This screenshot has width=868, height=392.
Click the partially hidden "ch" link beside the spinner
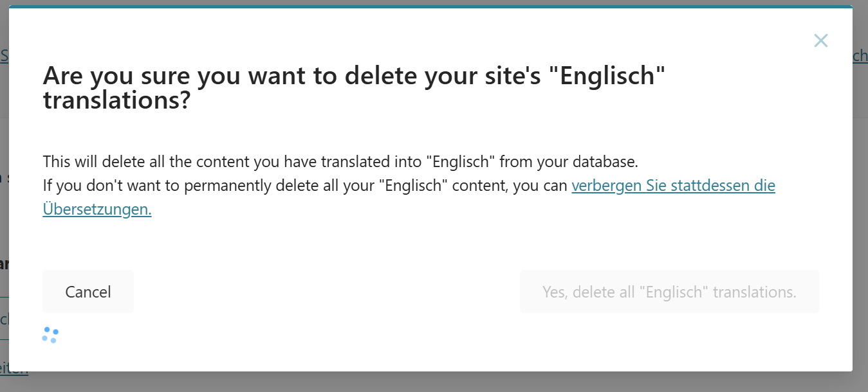click(x=4, y=319)
